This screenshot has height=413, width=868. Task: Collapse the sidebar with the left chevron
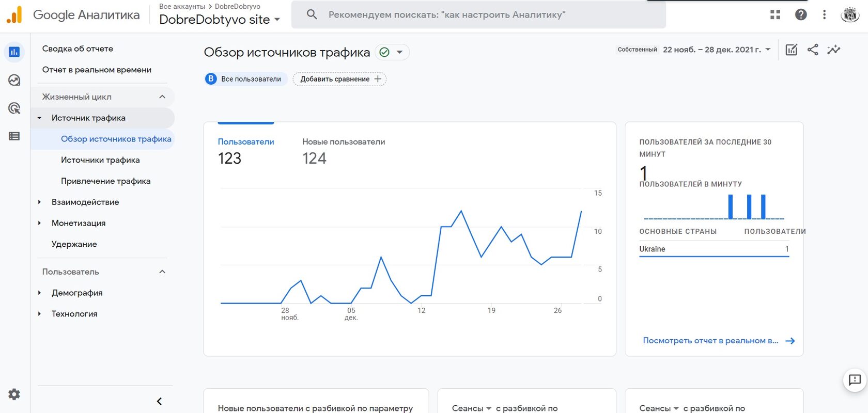[x=159, y=401]
